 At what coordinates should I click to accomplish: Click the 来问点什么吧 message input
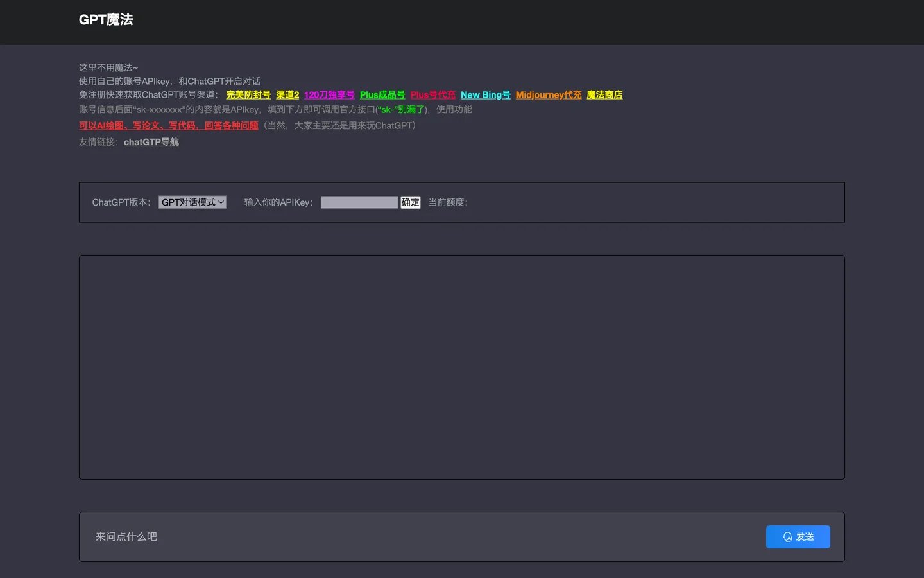point(424,537)
